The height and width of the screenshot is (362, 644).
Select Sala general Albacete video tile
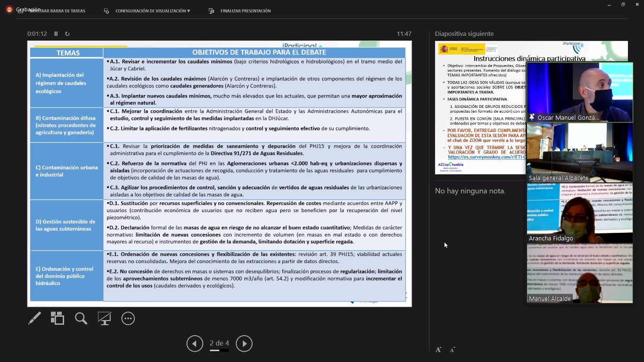(579, 153)
